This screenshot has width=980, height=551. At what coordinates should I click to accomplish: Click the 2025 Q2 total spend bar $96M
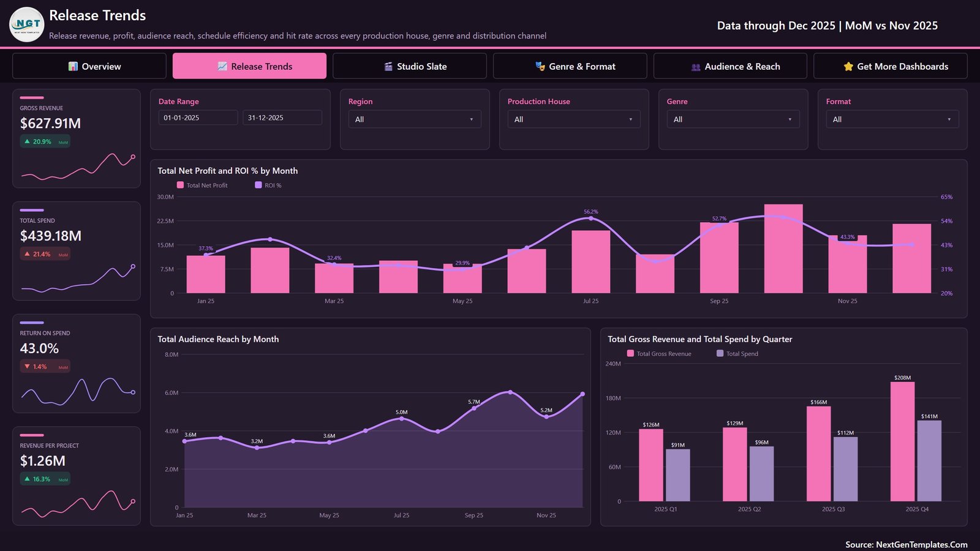coord(761,474)
